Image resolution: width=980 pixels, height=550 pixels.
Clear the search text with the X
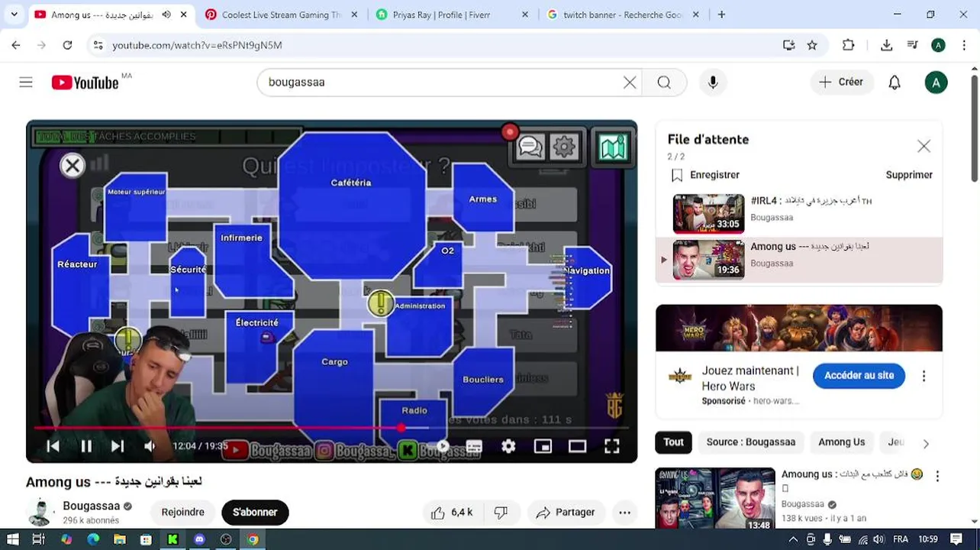pyautogui.click(x=630, y=82)
